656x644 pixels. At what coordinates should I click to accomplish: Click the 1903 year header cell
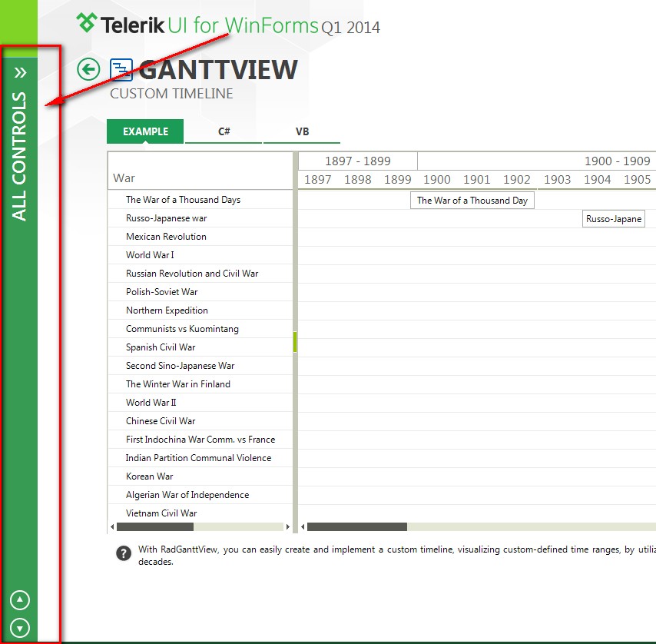(x=557, y=180)
